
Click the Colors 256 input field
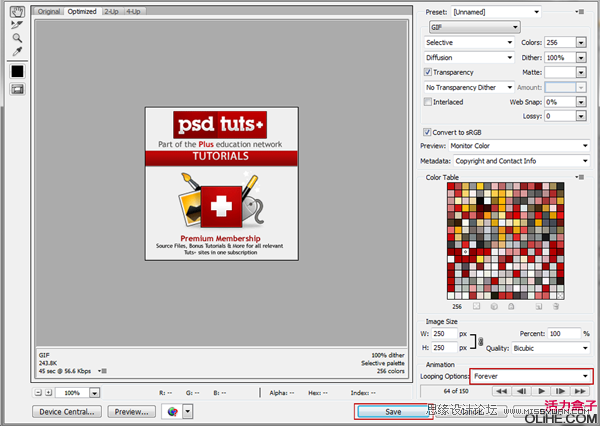560,42
